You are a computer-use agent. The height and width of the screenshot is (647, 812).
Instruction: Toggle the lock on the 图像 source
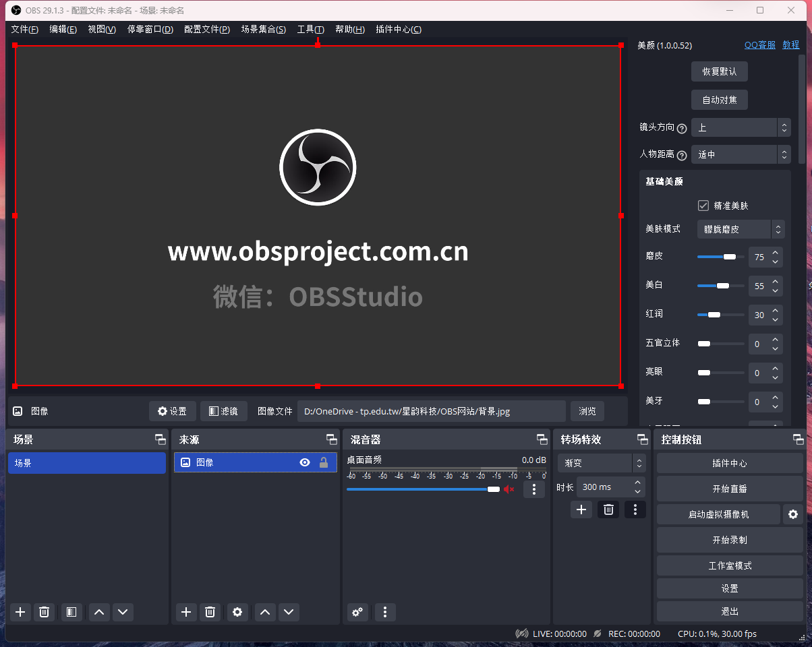(x=323, y=462)
